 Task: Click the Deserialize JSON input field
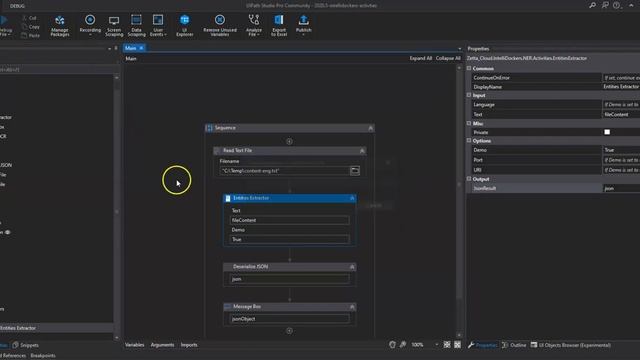click(289, 279)
